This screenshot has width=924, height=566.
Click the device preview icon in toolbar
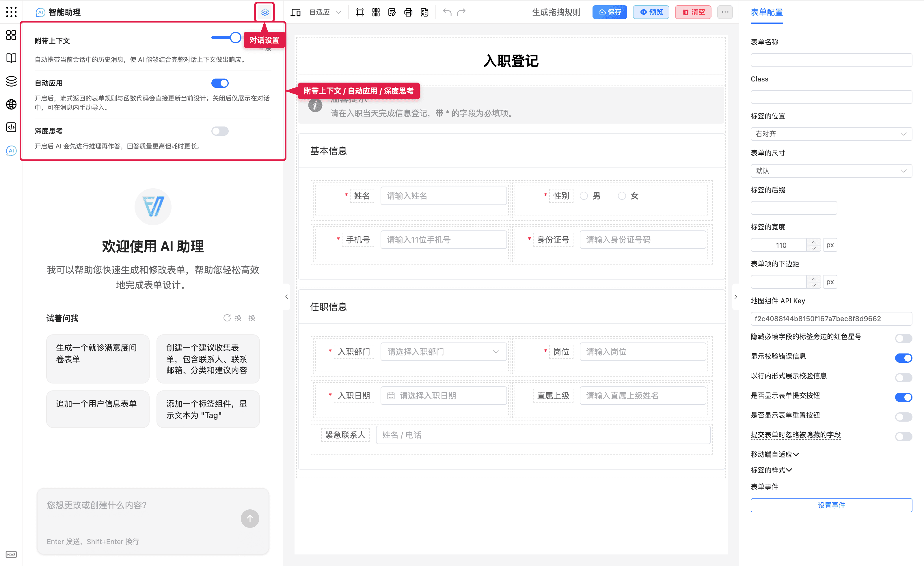(x=295, y=12)
